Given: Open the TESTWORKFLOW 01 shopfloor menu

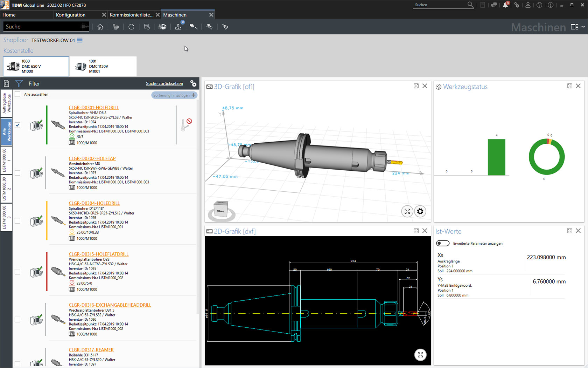Looking at the screenshot, I should pyautogui.click(x=80, y=40).
